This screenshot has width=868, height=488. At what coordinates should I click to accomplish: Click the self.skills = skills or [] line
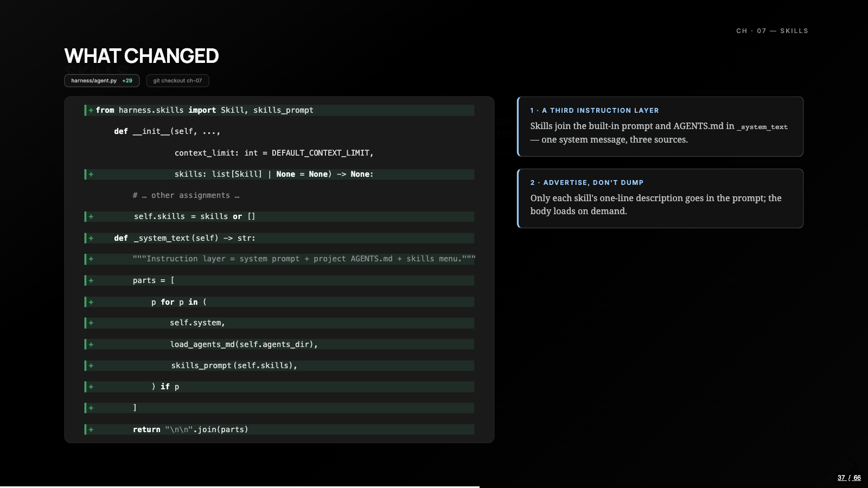click(x=279, y=216)
